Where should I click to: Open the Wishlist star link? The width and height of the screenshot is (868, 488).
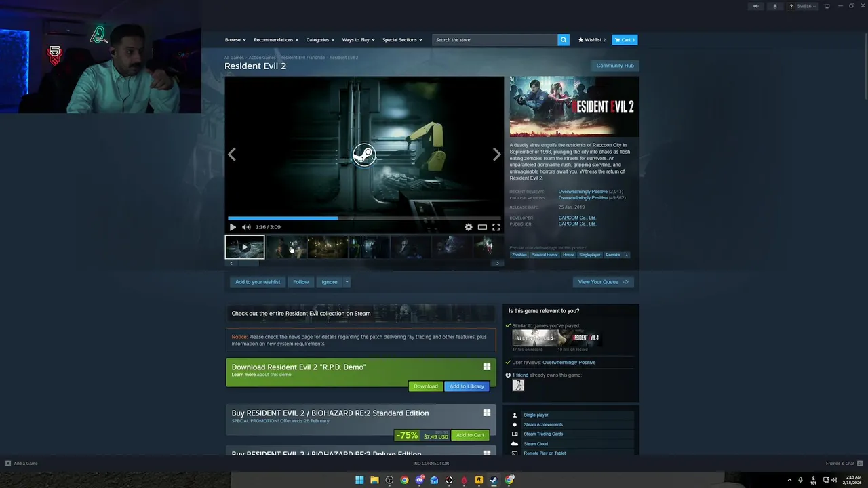pyautogui.click(x=591, y=40)
